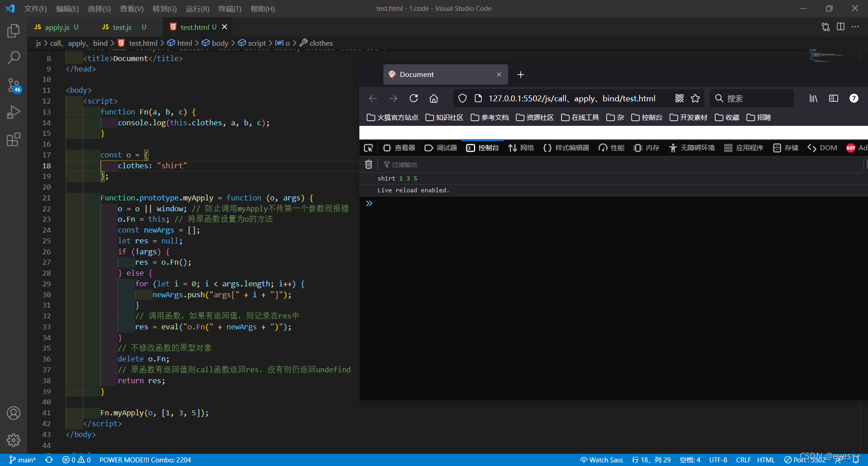The height and width of the screenshot is (466, 868).
Task: Open the Explorer view in activity bar
Action: pos(14,31)
